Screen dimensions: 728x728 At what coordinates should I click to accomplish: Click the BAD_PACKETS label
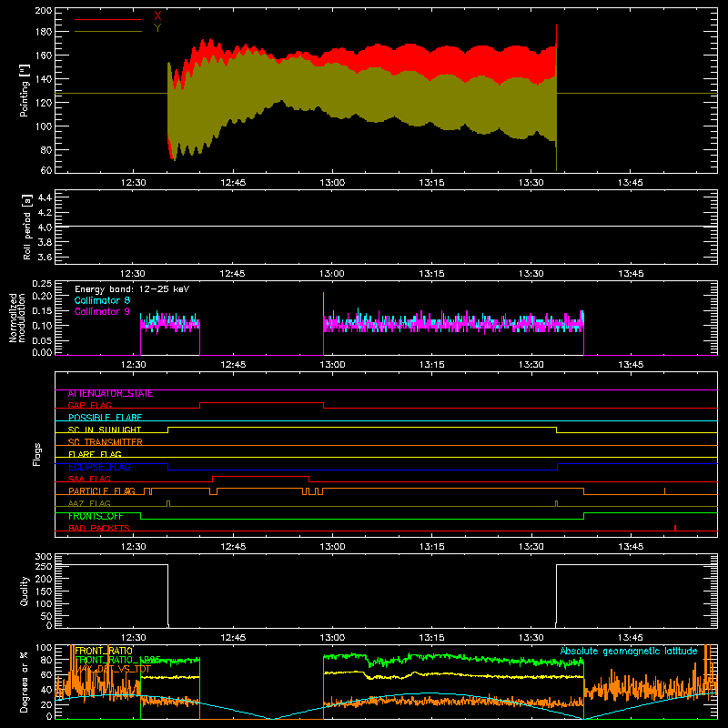(x=99, y=528)
